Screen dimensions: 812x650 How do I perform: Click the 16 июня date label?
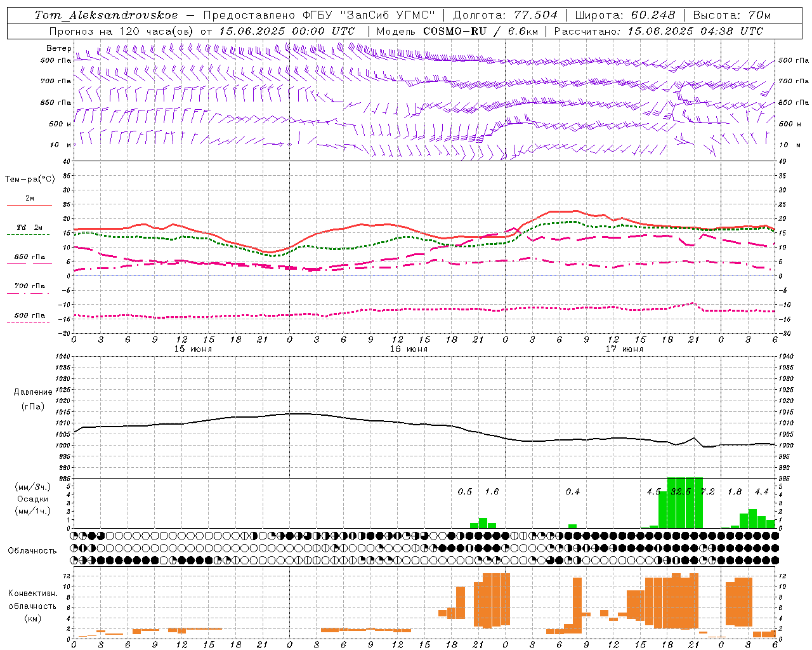coord(409,349)
